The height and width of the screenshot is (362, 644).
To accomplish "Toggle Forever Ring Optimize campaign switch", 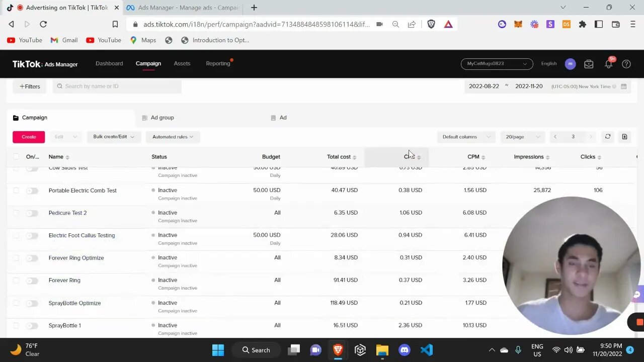I will click(x=32, y=258).
